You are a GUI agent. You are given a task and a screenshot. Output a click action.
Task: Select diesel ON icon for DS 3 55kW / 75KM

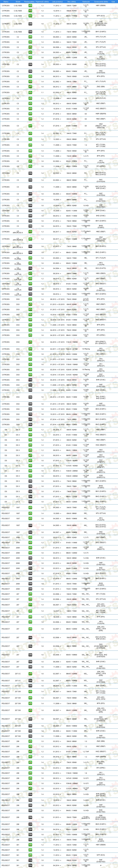[x=30, y=486]
